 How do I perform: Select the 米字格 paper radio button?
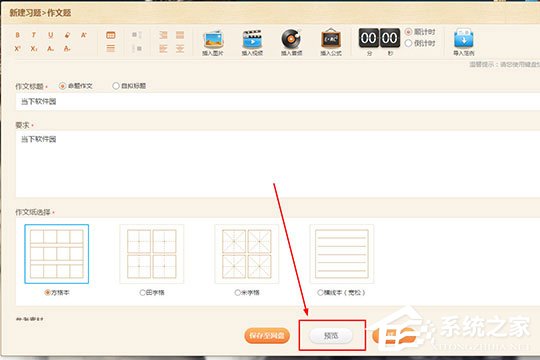[x=238, y=292]
